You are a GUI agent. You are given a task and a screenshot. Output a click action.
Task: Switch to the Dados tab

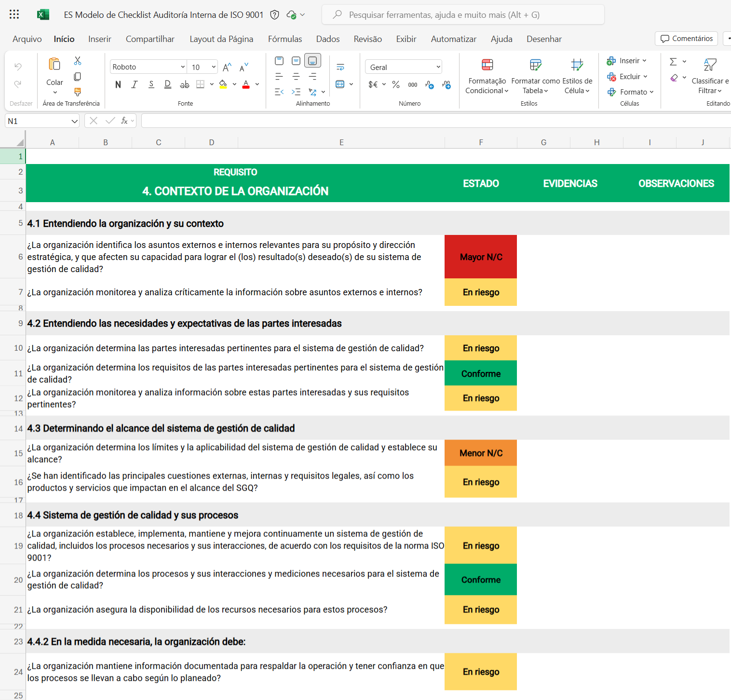[328, 39]
